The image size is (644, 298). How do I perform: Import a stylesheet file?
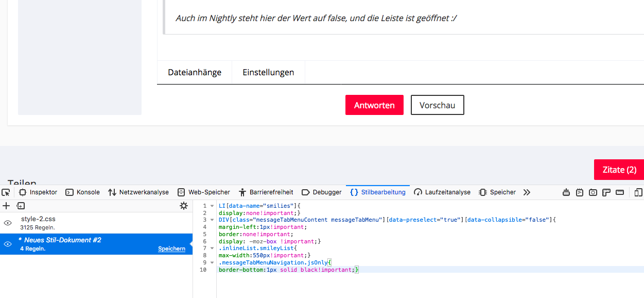21,206
